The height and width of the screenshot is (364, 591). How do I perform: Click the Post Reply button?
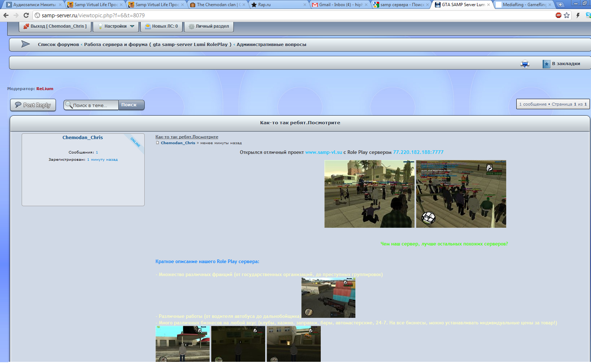[x=33, y=105]
